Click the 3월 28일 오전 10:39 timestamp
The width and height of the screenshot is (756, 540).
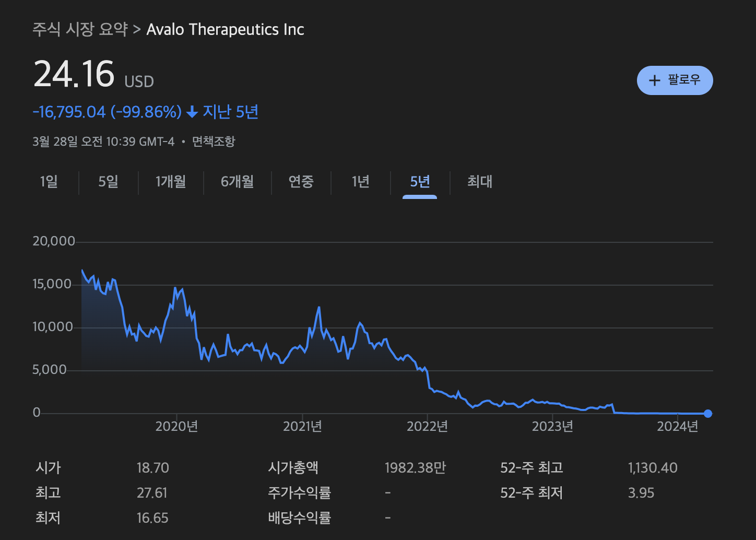coord(103,142)
